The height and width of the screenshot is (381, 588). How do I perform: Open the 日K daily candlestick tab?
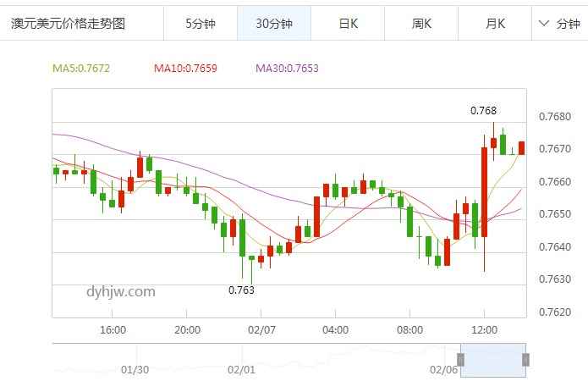[348, 24]
